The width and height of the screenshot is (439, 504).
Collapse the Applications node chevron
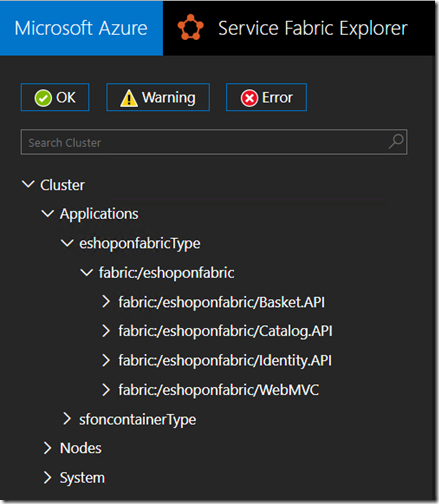pos(48,214)
